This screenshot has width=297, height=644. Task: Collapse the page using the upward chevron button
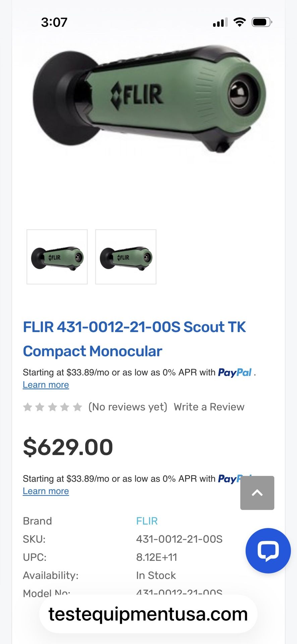coord(257,493)
